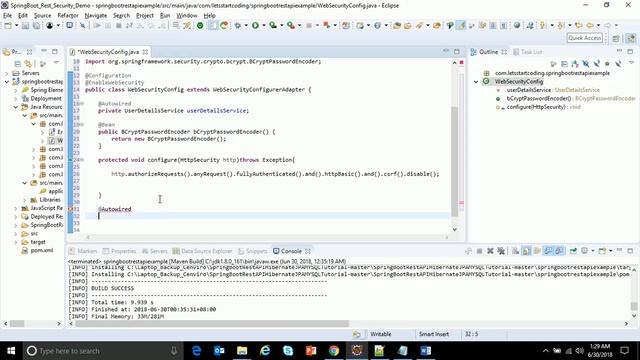Click the Terminate stop icon in Console toolbar
The height and width of the screenshot is (360, 640).
pos(480,251)
